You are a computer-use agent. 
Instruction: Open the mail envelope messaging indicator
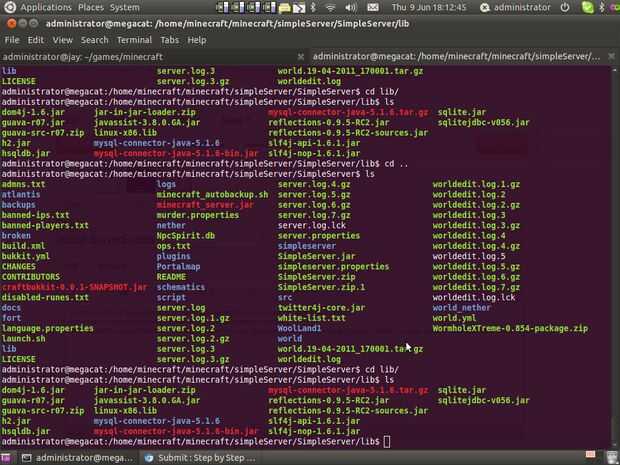[372, 7]
